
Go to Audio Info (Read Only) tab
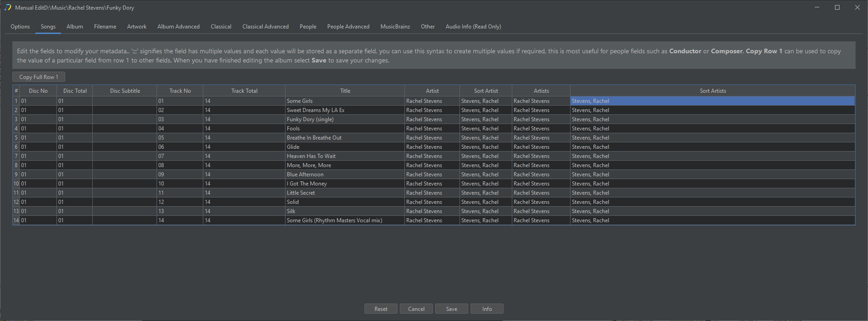point(473,27)
